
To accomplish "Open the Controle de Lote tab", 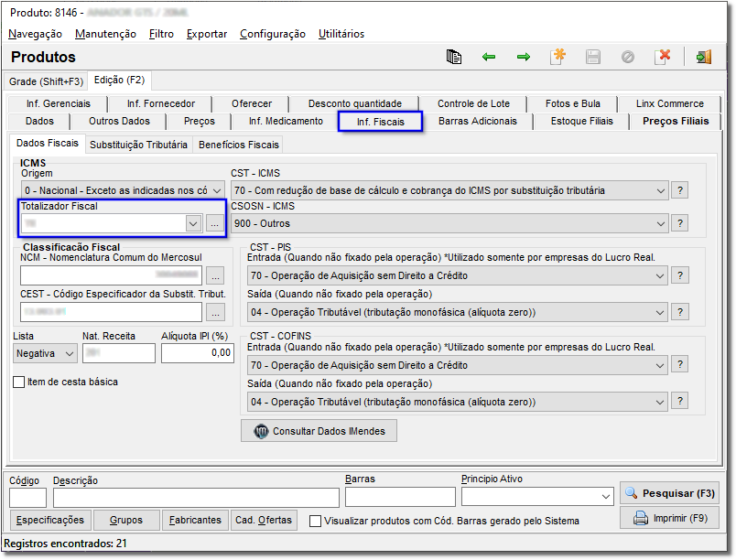I will tap(473, 103).
